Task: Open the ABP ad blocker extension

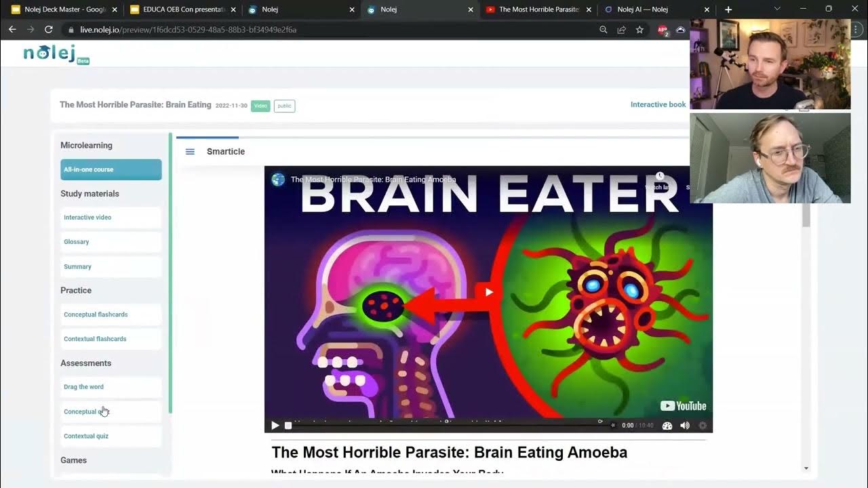Action: [663, 30]
